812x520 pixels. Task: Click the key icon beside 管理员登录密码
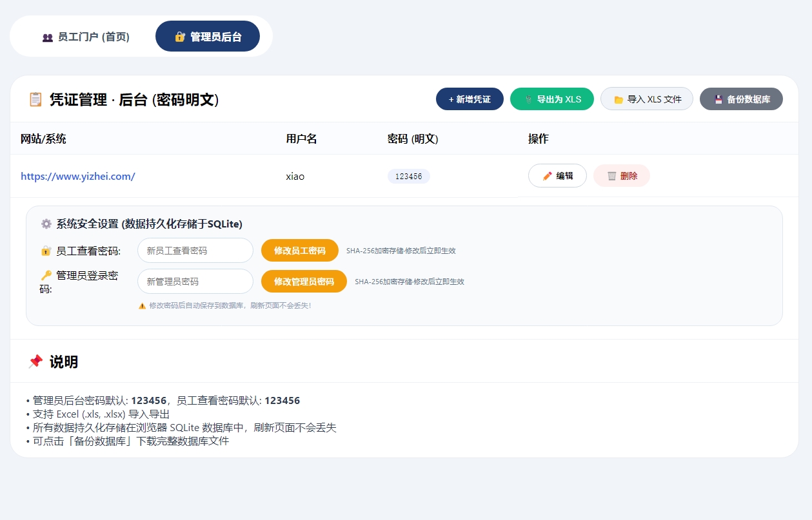tap(46, 275)
